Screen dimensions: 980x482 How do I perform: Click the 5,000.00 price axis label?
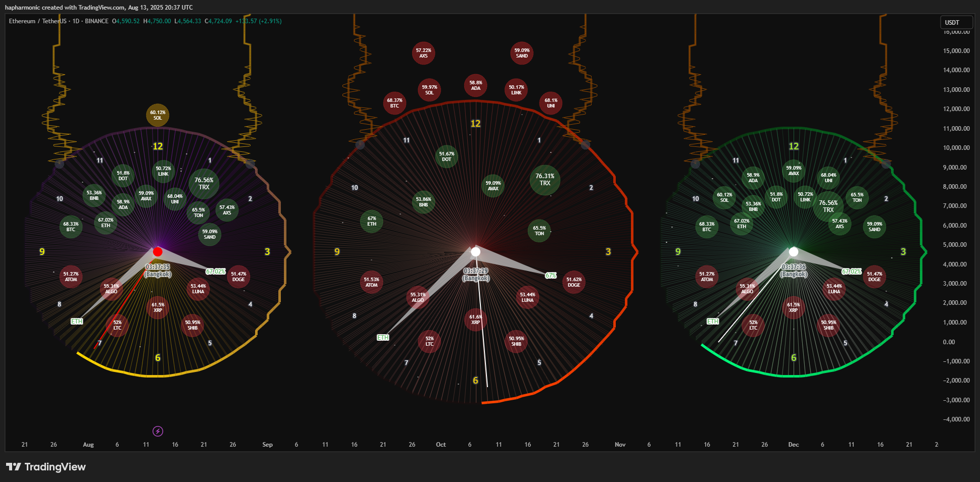pos(955,245)
